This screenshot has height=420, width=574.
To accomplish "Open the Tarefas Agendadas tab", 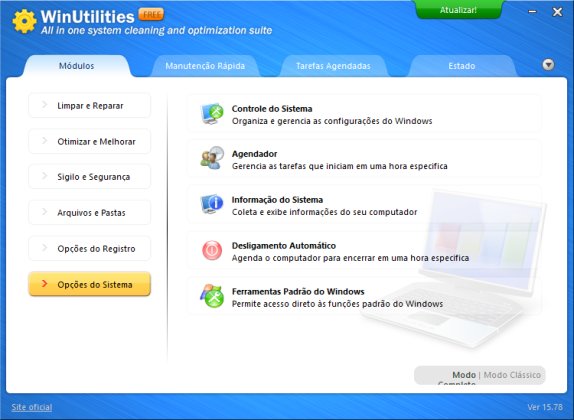I will 333,66.
